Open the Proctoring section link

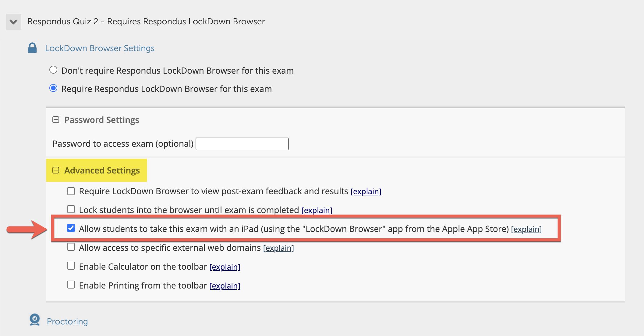[x=67, y=321]
